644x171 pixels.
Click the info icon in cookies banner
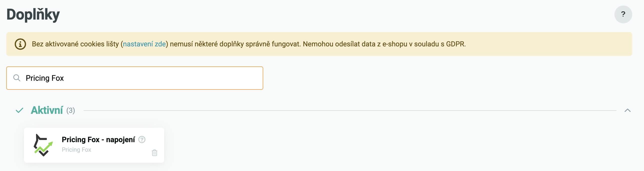tap(20, 44)
